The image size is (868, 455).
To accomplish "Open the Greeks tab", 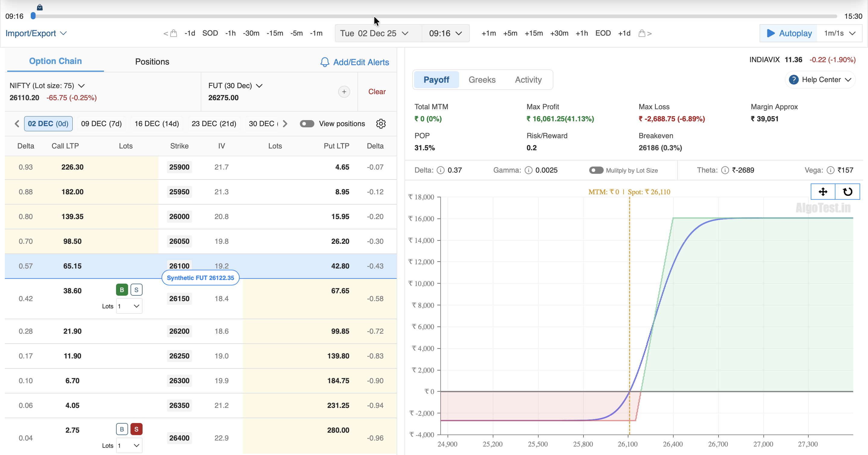I will 482,80.
